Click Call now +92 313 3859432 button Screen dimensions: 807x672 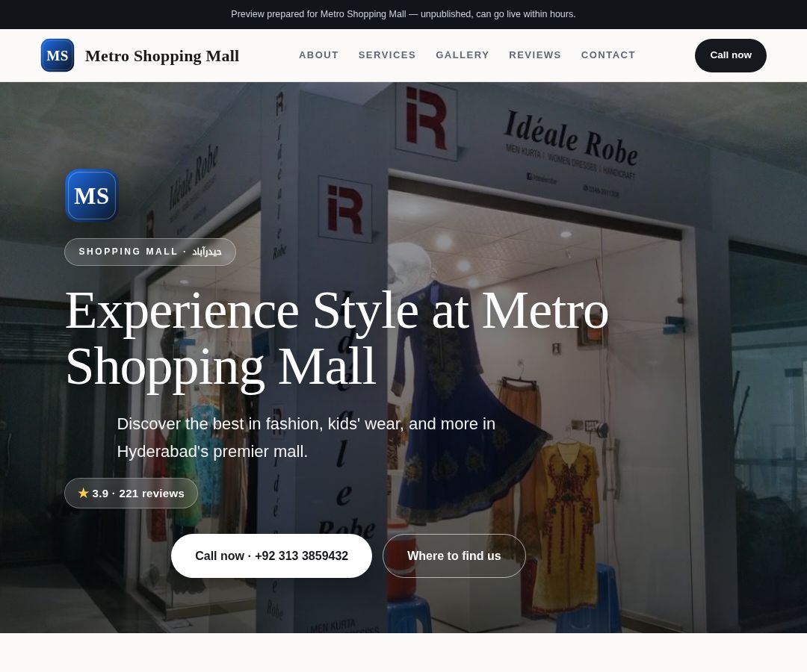(x=271, y=556)
